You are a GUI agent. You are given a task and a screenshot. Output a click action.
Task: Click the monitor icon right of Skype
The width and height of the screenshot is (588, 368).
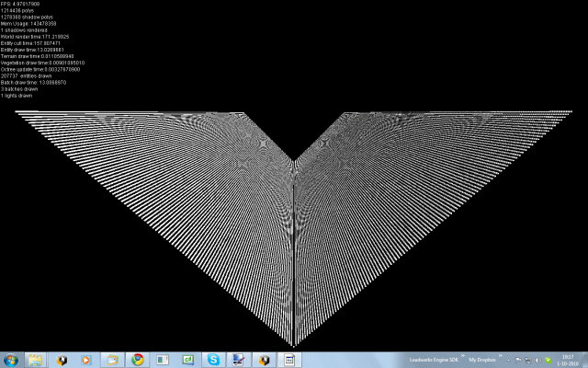point(238,359)
